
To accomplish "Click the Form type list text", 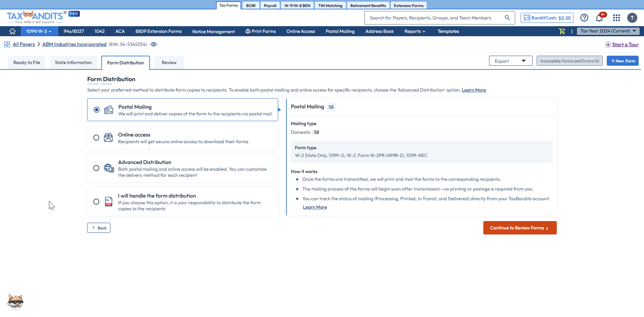I will 361,155.
